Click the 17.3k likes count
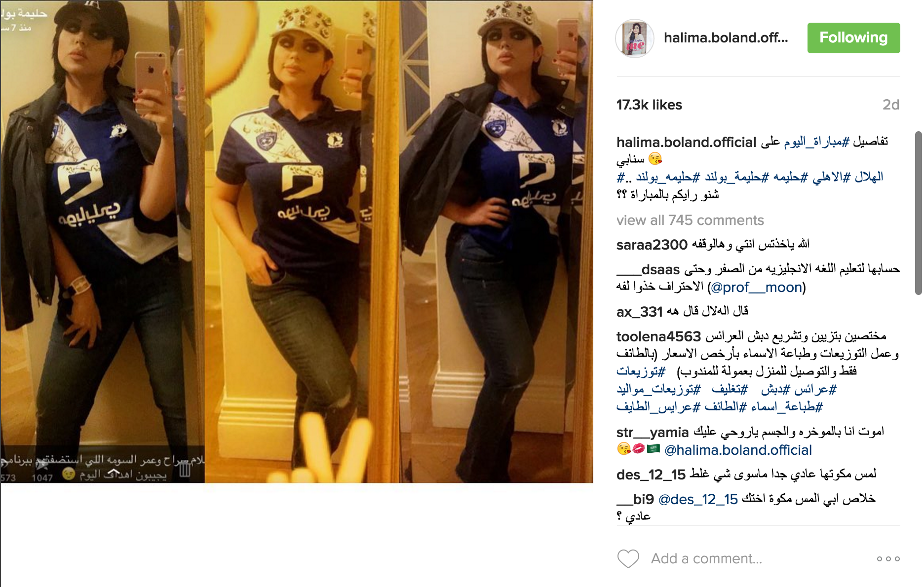 [649, 105]
